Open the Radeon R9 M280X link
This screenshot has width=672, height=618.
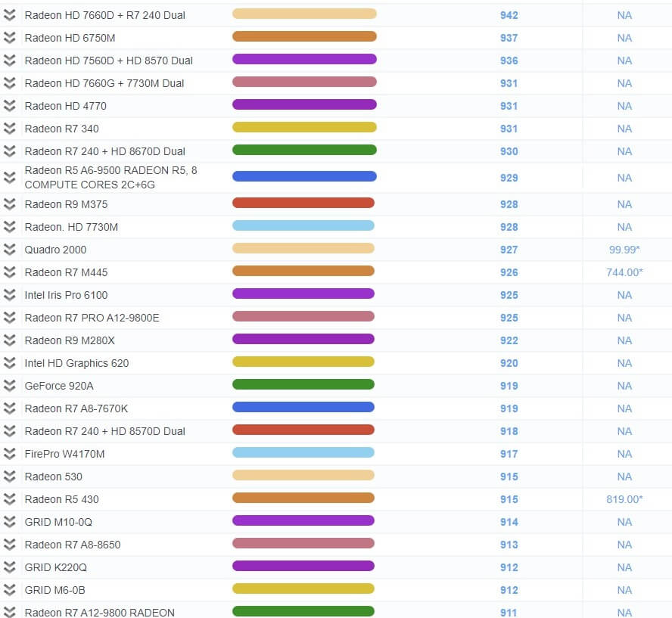[x=70, y=340]
